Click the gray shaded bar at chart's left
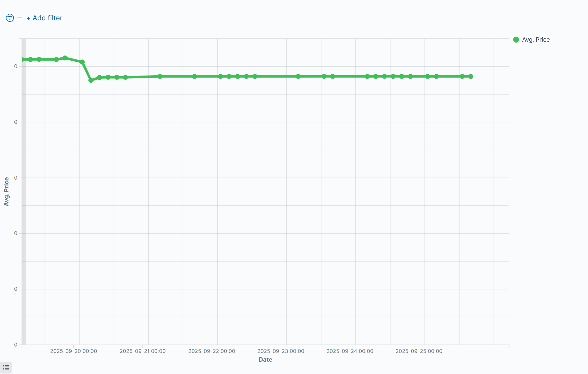This screenshot has width=588, height=374. (x=24, y=198)
